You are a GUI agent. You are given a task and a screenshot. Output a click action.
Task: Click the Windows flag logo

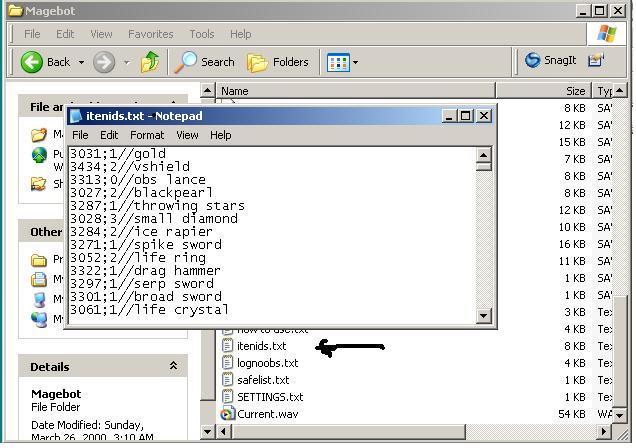click(606, 34)
